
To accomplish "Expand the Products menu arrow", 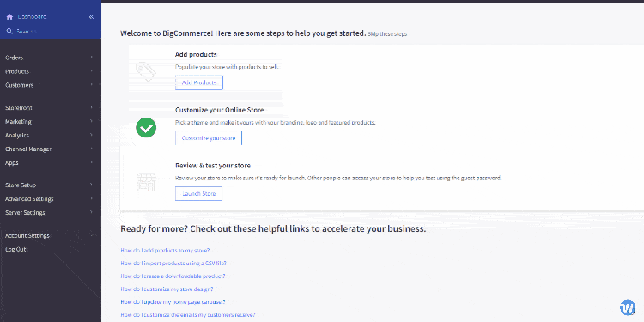I will (x=91, y=71).
